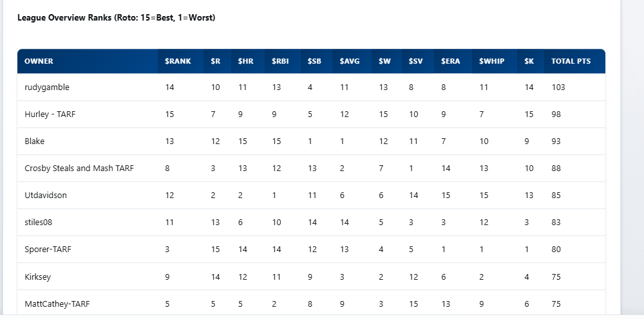The image size is (644, 319).
Task: Click the $SV column header
Action: pos(415,62)
